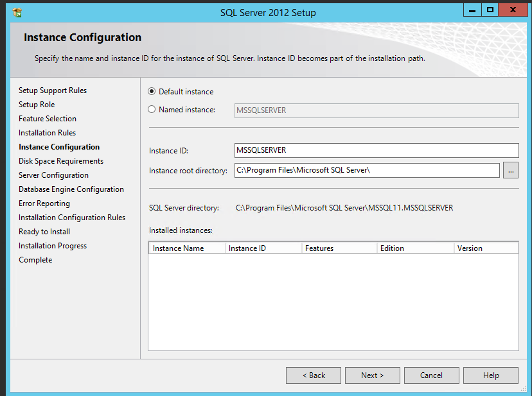Sort by Instance ID column header
Viewport: 532px width, 396px height.
click(x=263, y=248)
